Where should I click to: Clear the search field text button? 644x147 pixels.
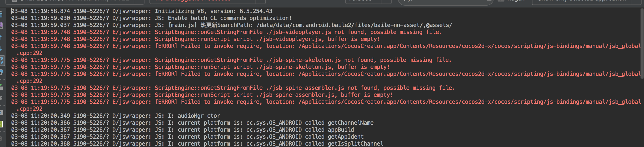tap(489, 1)
